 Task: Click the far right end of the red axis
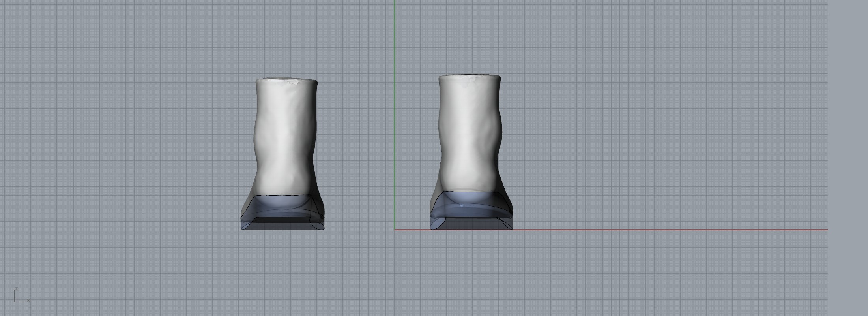click(x=826, y=229)
